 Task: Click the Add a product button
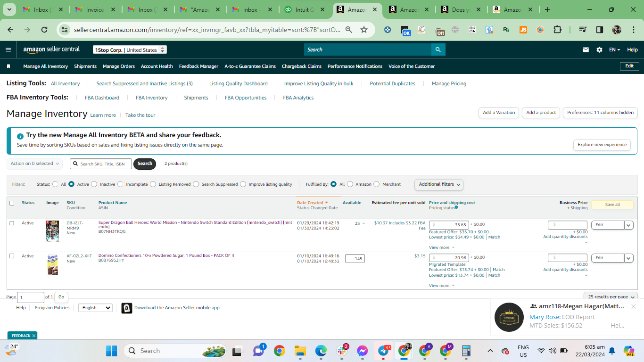pos(541,113)
